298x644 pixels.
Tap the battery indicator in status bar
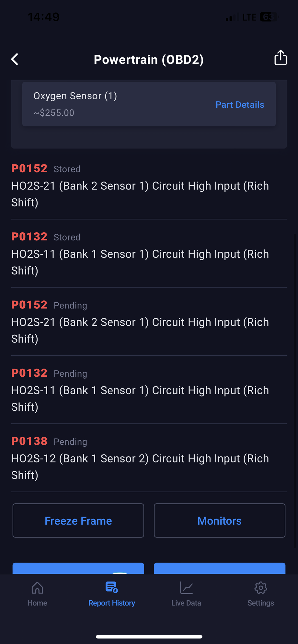coord(269,17)
